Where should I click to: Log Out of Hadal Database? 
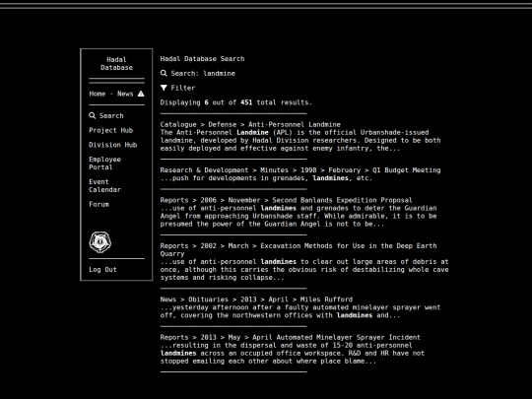(x=102, y=269)
